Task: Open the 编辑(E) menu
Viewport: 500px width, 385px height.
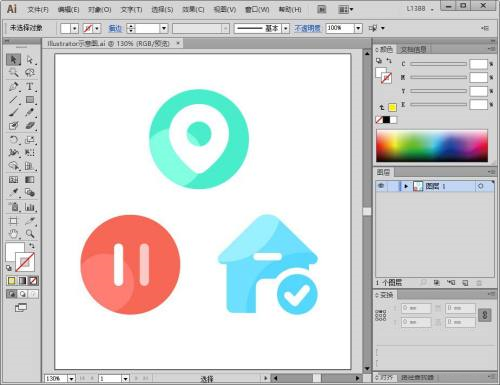Action: tap(68, 10)
